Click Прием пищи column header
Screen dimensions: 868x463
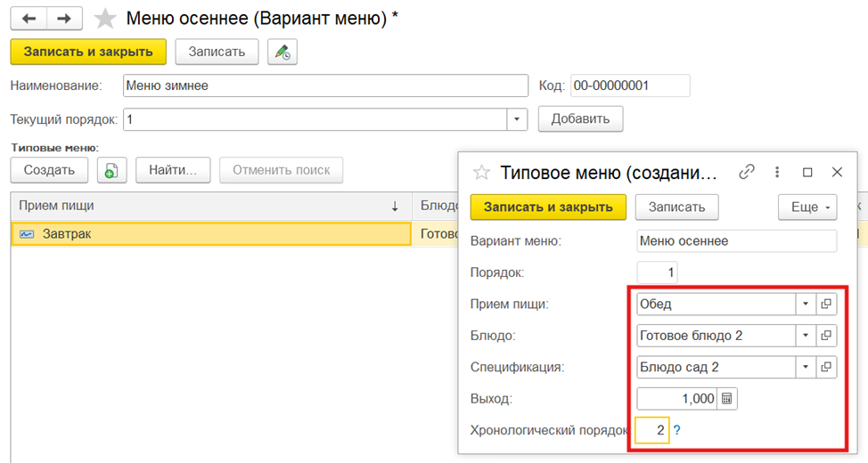(211, 206)
